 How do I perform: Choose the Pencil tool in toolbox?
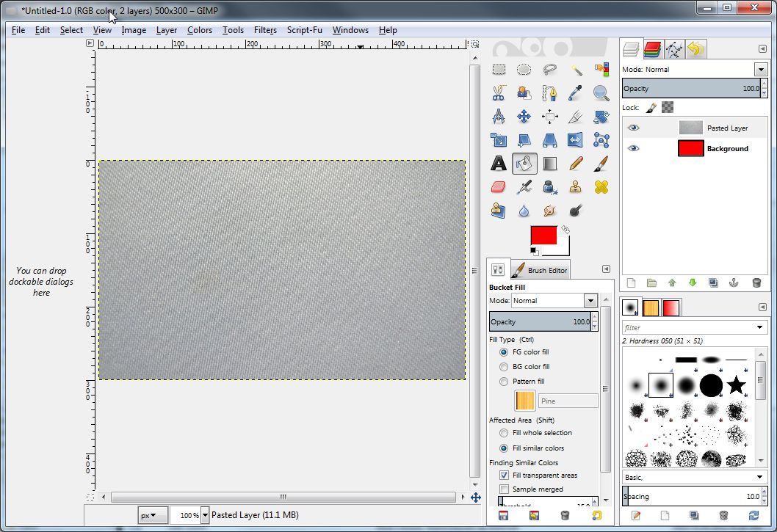click(x=576, y=163)
